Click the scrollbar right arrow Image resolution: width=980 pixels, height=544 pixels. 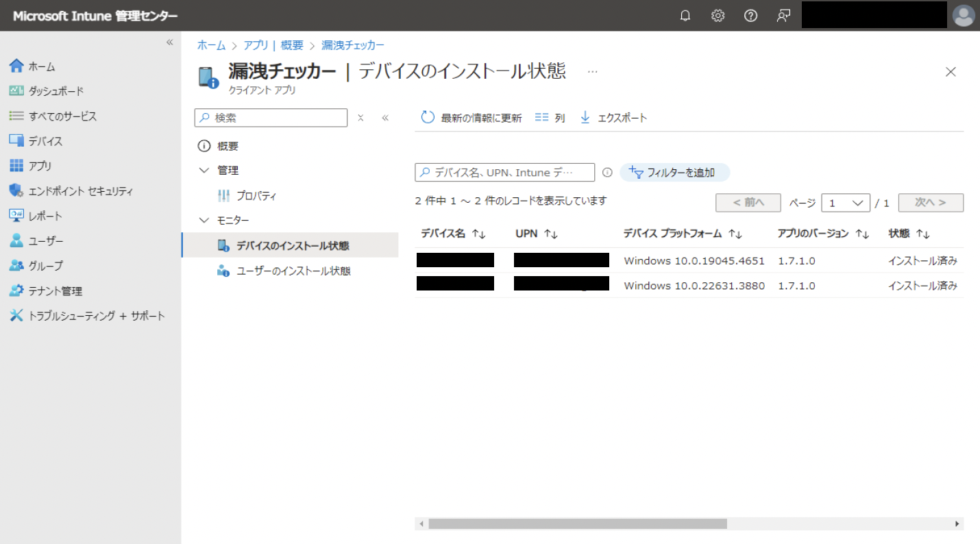pyautogui.click(x=957, y=523)
